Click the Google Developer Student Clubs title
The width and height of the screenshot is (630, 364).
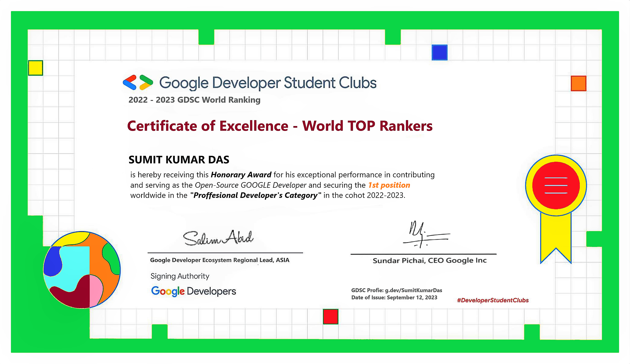point(268,83)
